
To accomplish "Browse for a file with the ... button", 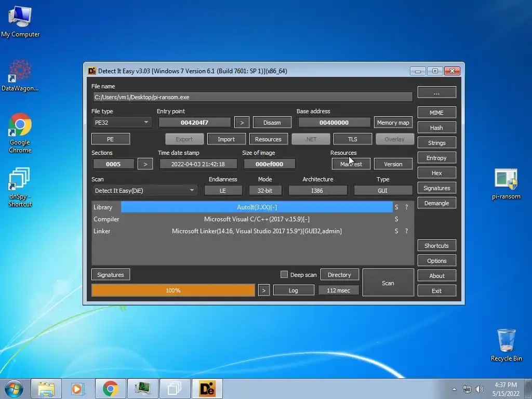I will pyautogui.click(x=436, y=92).
